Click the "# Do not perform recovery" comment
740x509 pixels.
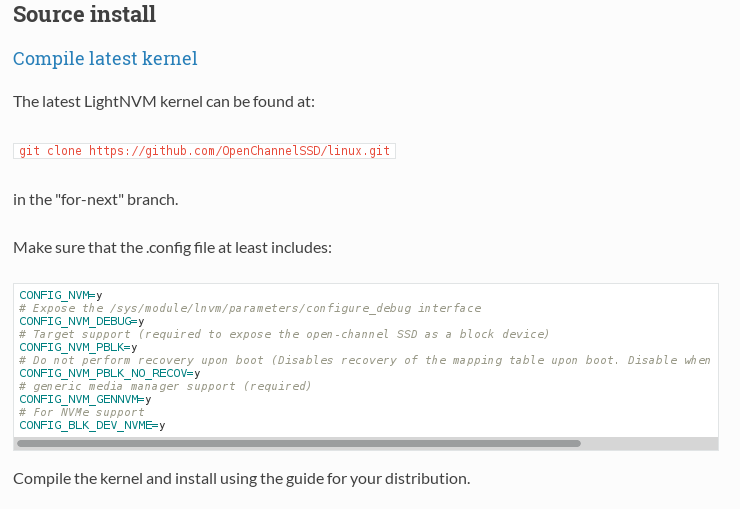(365, 360)
